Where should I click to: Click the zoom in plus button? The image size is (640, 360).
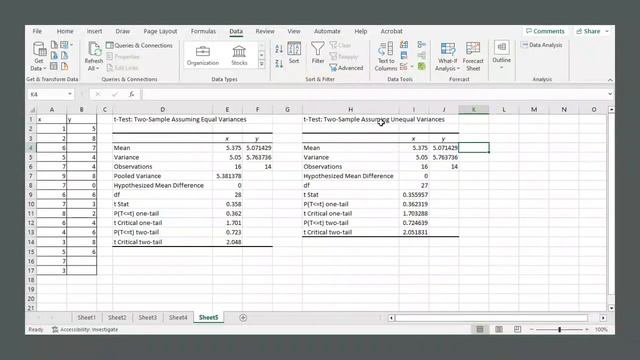coord(587,329)
